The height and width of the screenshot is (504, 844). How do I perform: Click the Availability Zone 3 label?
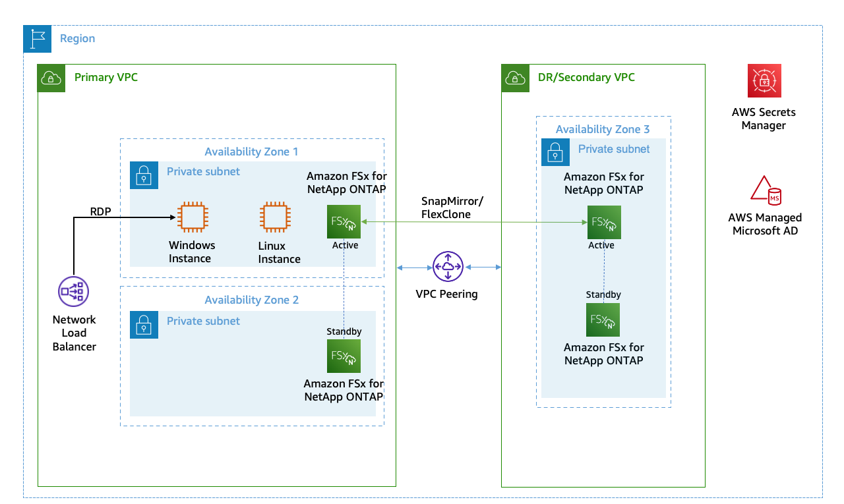(603, 129)
